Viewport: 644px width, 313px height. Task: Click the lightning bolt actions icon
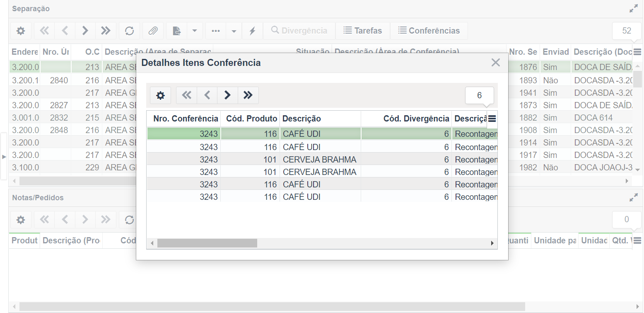tap(252, 31)
